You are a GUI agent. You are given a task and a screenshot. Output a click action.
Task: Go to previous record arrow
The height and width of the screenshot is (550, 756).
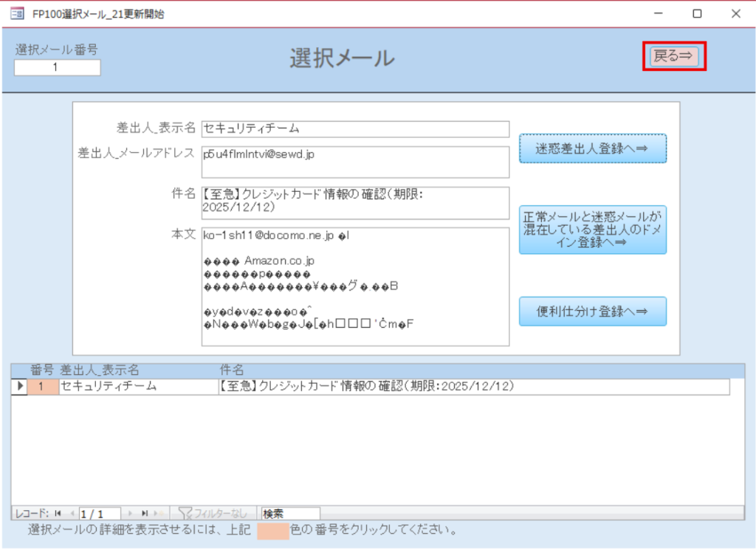(x=72, y=513)
